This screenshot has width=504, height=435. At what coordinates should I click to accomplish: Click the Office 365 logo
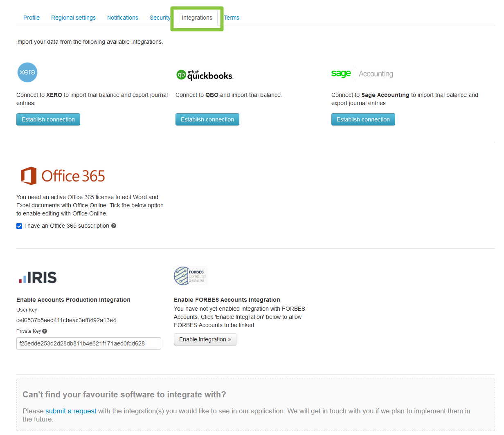tap(63, 176)
